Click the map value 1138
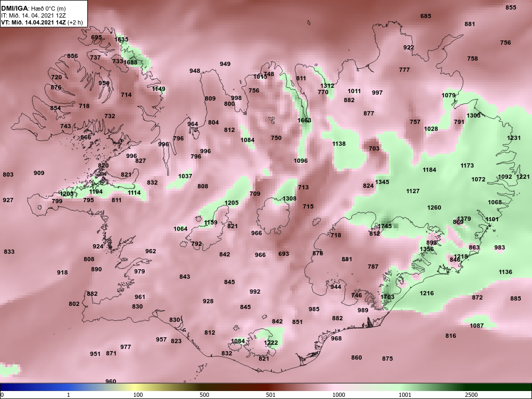The width and height of the screenshot is (532, 399). pyautogui.click(x=338, y=144)
